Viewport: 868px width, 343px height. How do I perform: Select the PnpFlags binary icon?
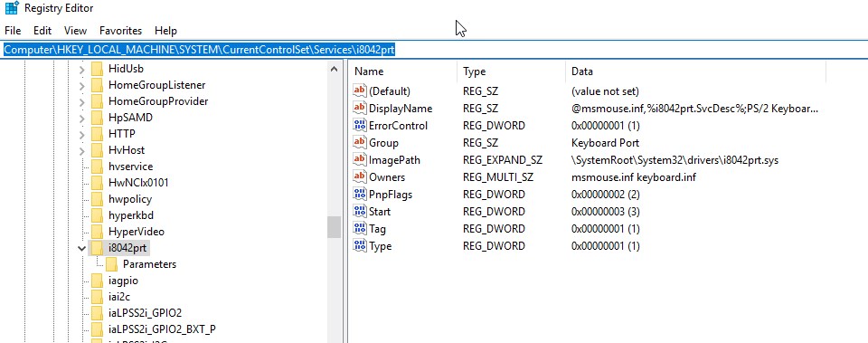click(360, 194)
